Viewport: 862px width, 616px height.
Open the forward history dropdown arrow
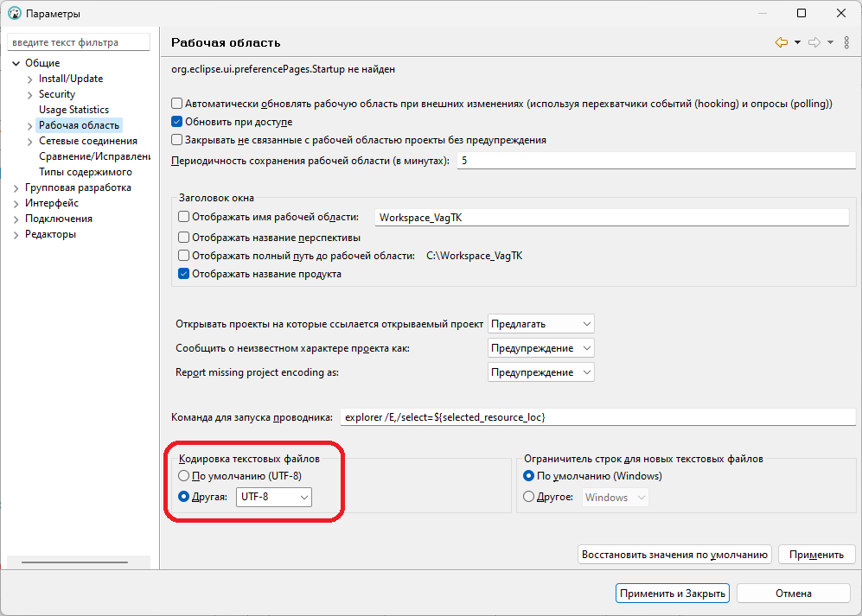[830, 42]
